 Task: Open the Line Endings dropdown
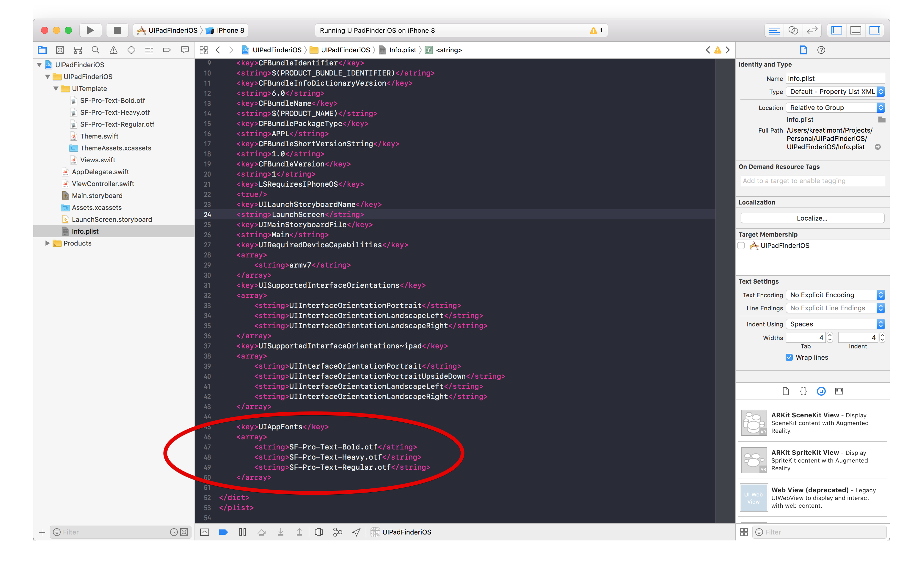pos(835,308)
